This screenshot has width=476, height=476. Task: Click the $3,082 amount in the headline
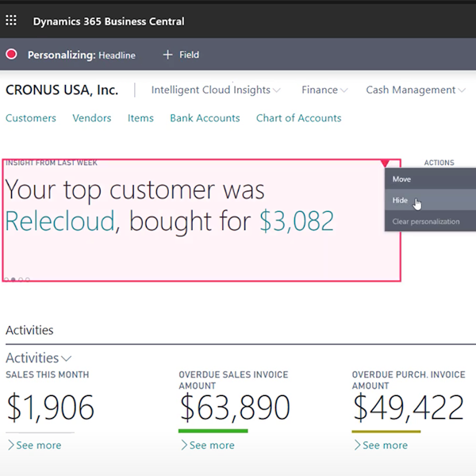297,221
